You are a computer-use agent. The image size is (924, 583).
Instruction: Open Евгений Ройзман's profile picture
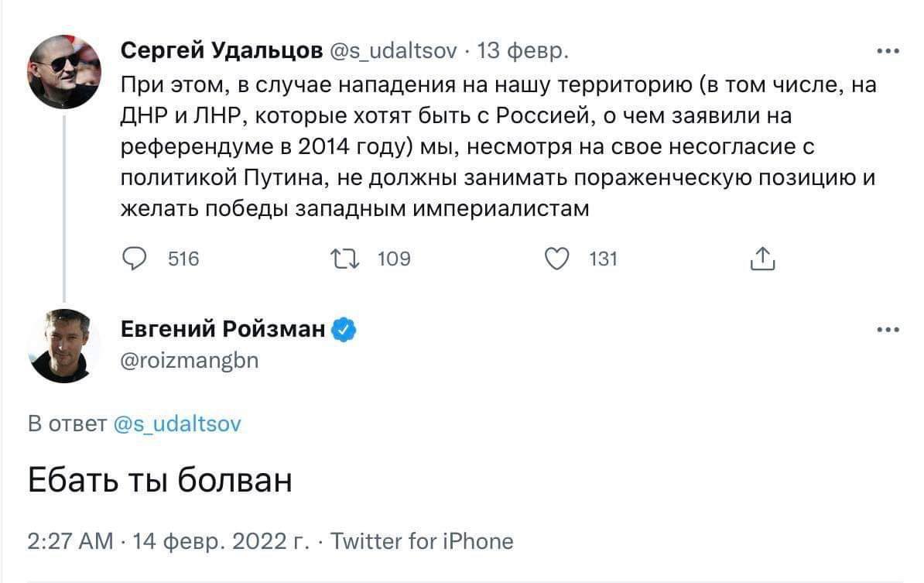[64, 346]
